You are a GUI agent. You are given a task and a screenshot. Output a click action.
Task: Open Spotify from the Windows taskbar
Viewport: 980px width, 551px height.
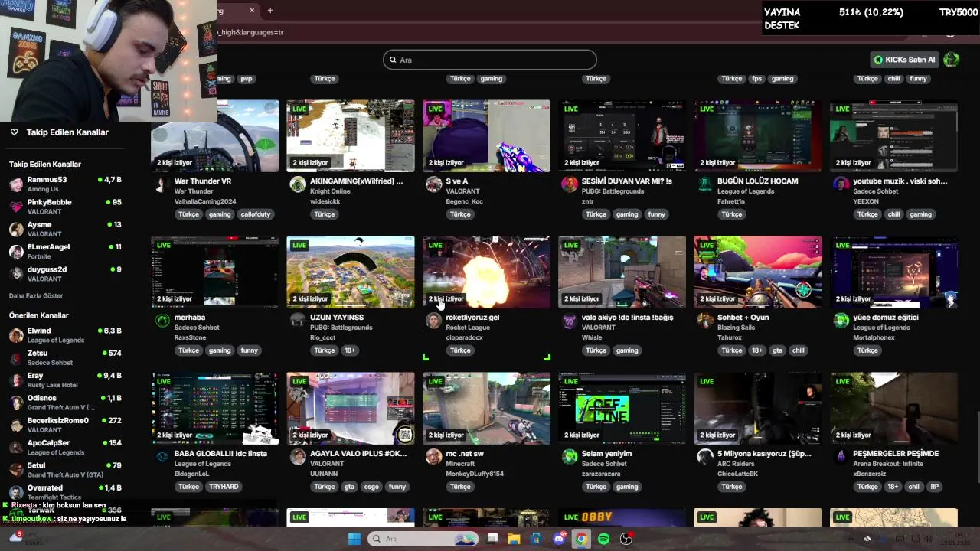(x=603, y=539)
